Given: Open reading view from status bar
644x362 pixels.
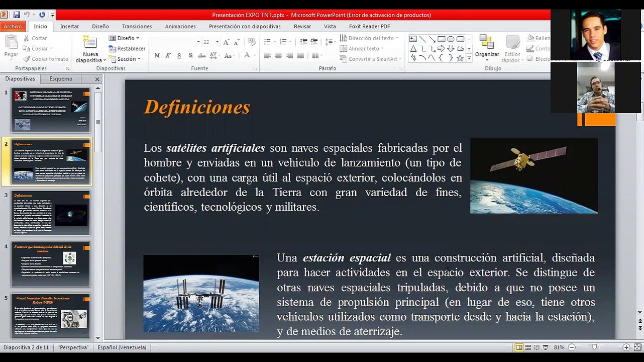Looking at the screenshot, I should click(536, 347).
